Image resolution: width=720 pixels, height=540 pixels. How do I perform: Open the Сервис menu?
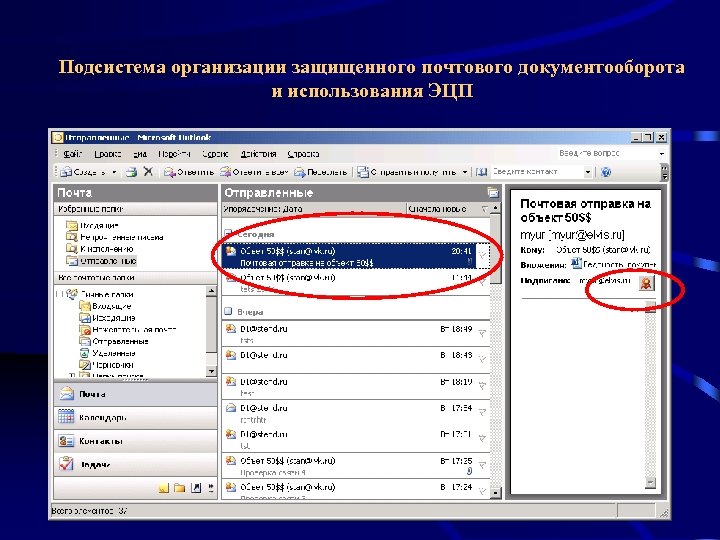(x=215, y=154)
